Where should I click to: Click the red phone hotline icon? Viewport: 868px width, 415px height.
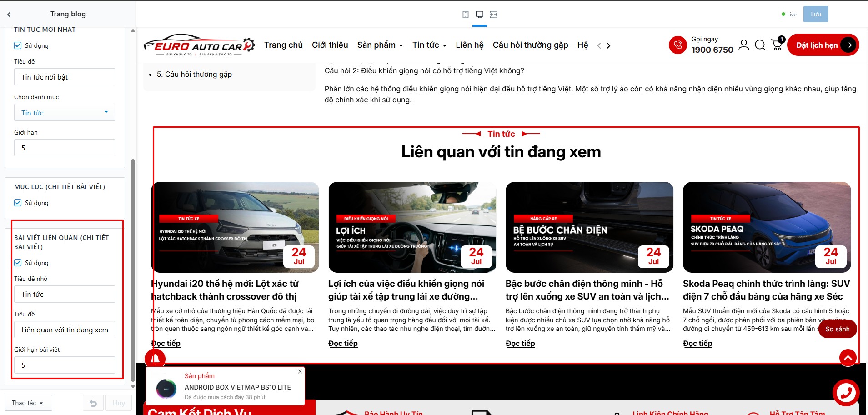coord(677,45)
